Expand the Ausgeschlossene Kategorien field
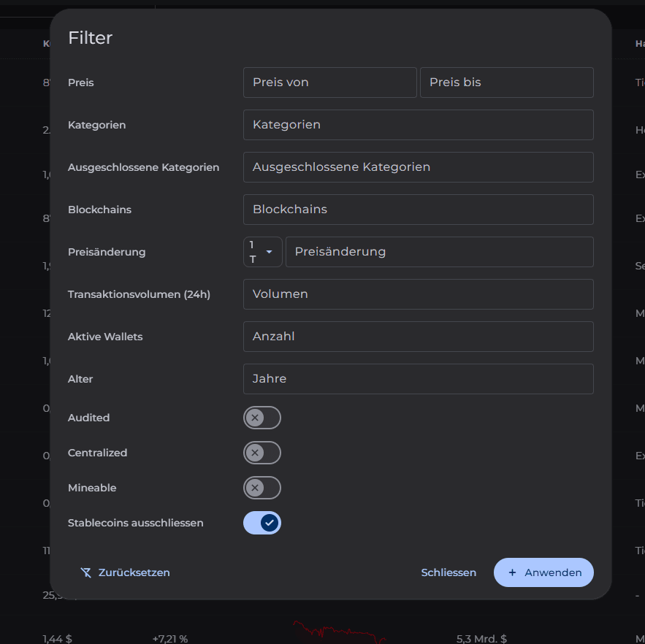The image size is (645, 644). click(418, 167)
